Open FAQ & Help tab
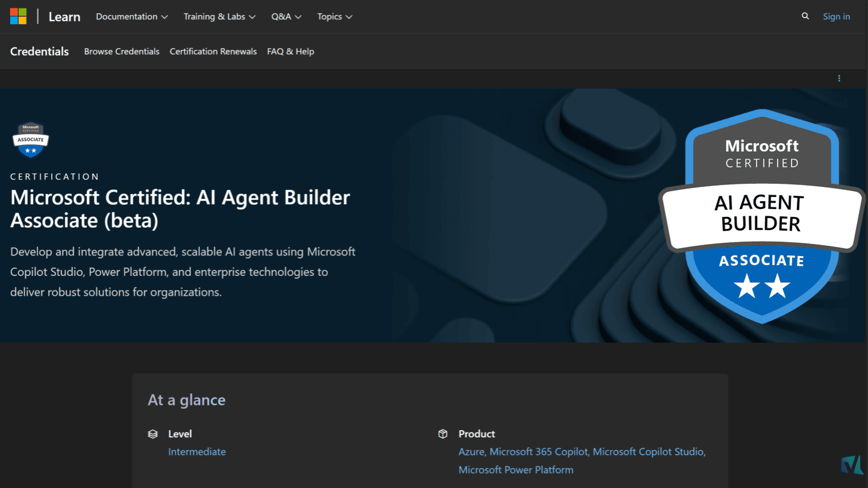Screen dimensions: 868x488 tap(291, 51)
